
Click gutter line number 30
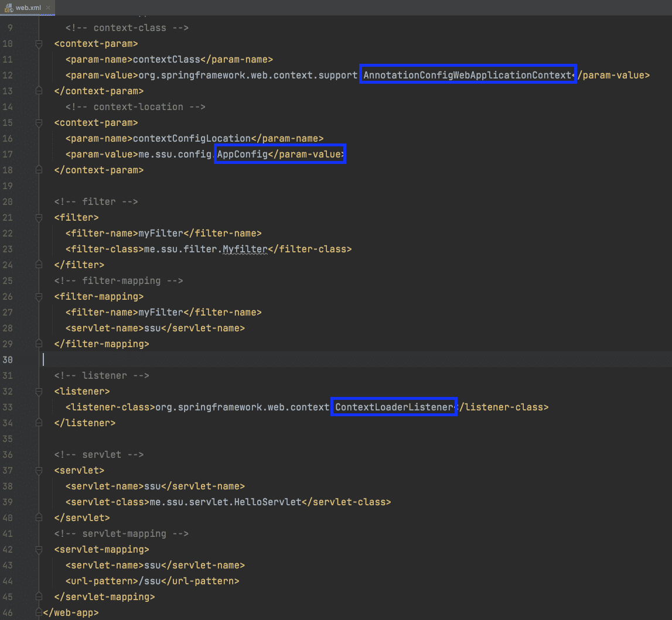(x=8, y=359)
